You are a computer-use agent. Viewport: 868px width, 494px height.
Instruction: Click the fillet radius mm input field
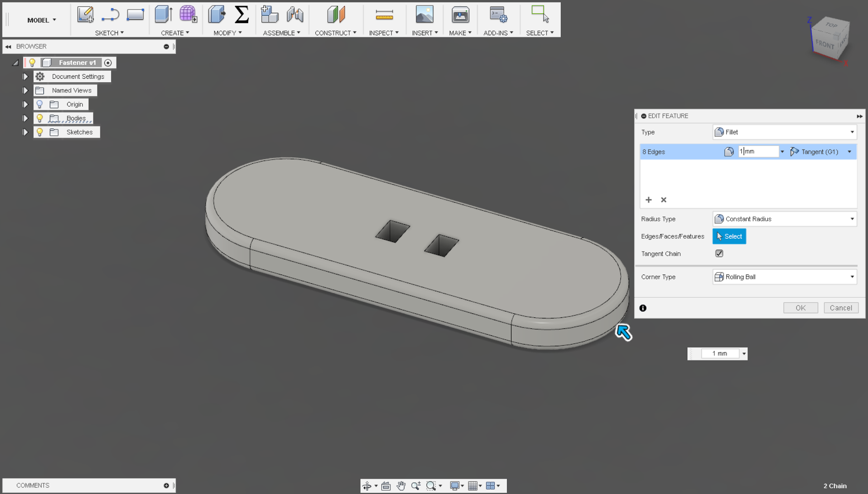(x=759, y=152)
